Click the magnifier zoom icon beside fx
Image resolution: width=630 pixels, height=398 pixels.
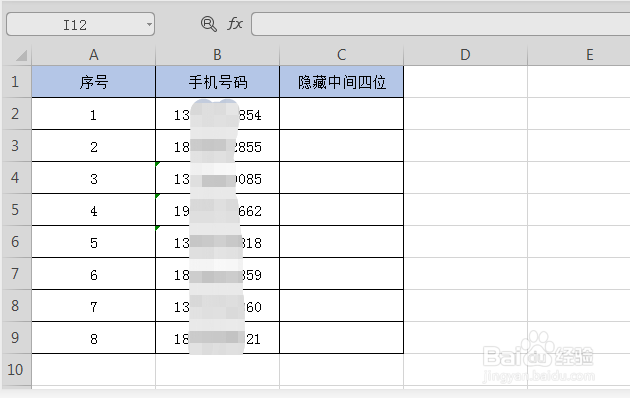(x=209, y=24)
